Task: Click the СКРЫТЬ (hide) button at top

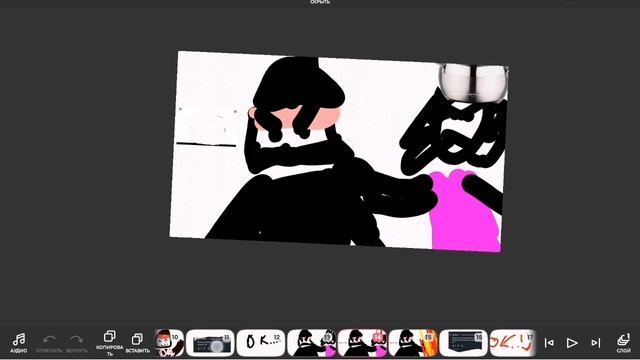Action: (320, 2)
